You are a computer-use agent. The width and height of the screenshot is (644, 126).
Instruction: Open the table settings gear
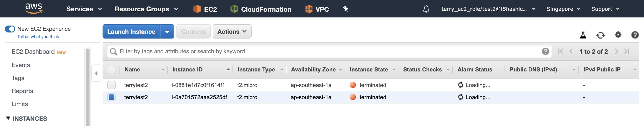pyautogui.click(x=618, y=35)
